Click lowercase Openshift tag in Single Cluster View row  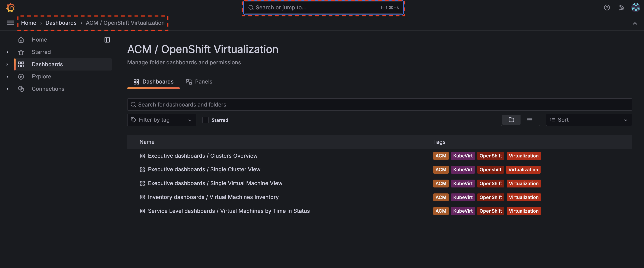(x=490, y=170)
